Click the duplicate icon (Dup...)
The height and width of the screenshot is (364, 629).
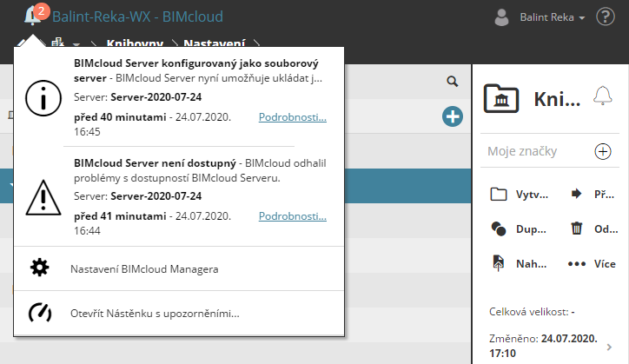coord(499,228)
